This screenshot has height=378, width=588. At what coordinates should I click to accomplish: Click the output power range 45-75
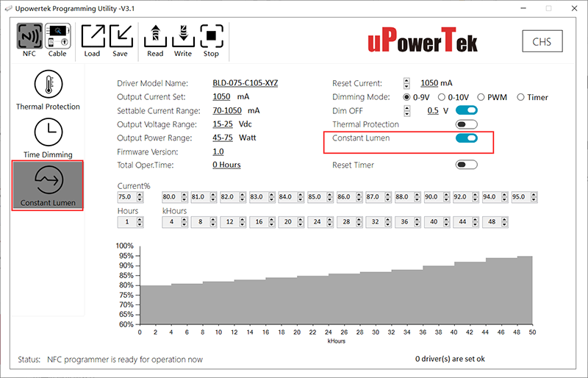point(223,138)
